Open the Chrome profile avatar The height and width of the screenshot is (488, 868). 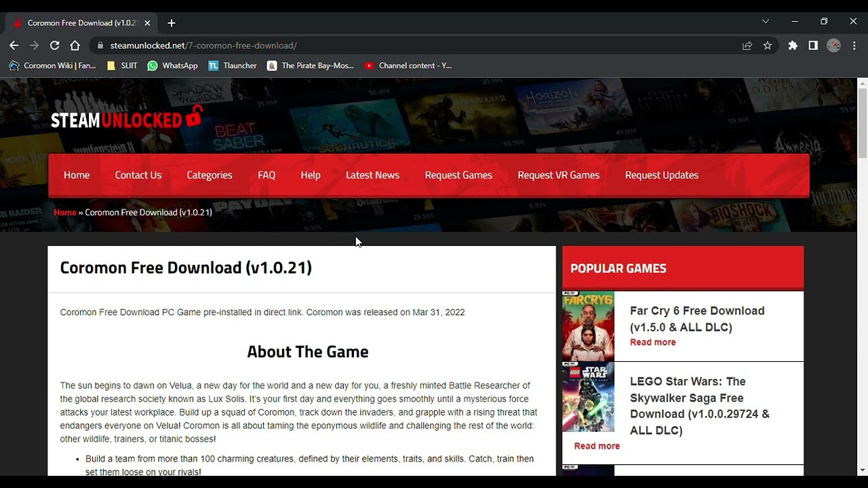(834, 45)
